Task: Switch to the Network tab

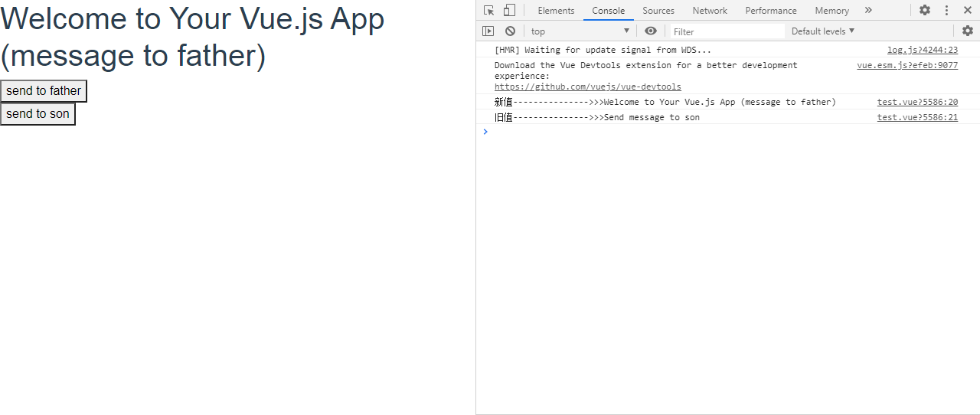Action: point(710,11)
